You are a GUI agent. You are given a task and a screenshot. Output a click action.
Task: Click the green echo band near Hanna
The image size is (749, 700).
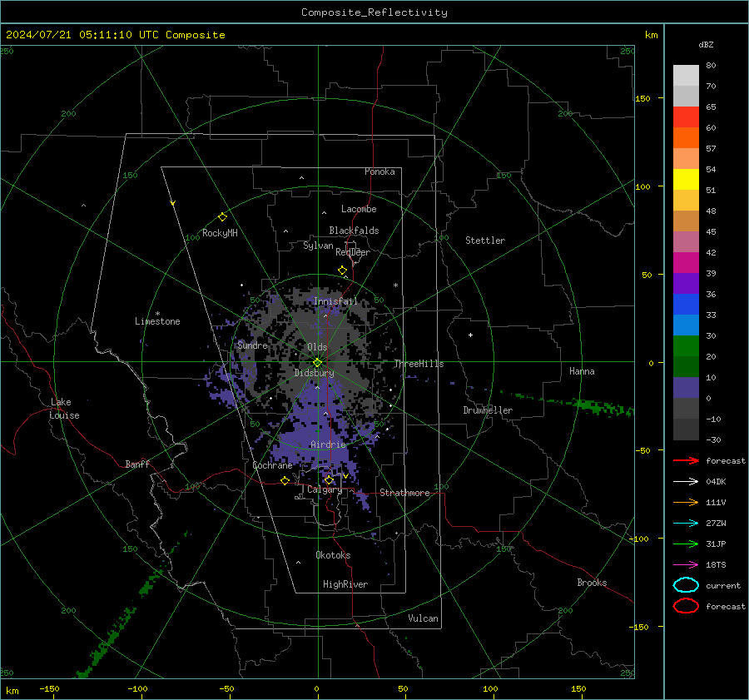(590, 405)
